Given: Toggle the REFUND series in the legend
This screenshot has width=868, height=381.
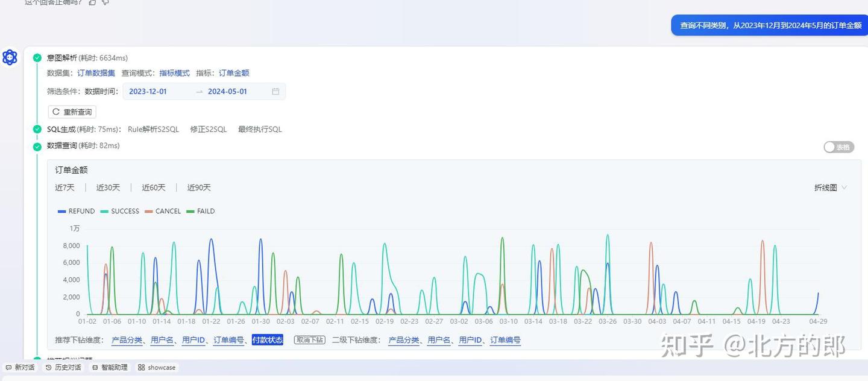Looking at the screenshot, I should [x=76, y=211].
